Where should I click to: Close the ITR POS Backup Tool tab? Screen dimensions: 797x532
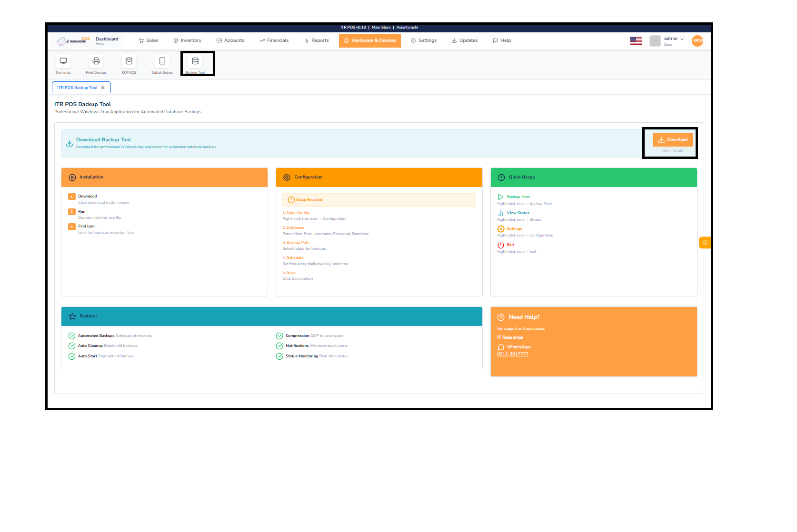pos(102,87)
